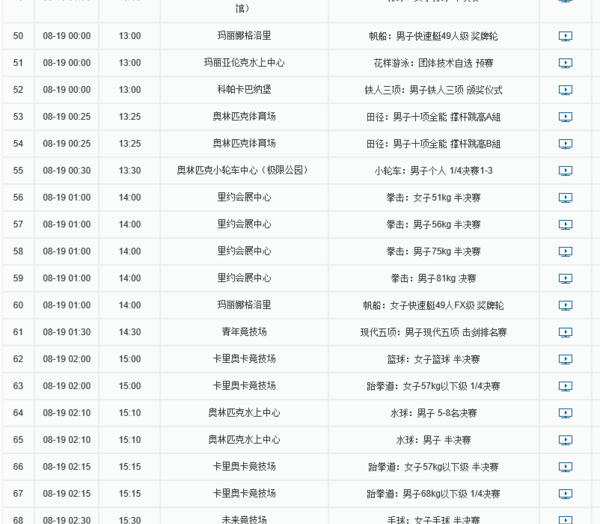Select event 跆拳道：女子57kg以下级 半决赛

coord(433,467)
